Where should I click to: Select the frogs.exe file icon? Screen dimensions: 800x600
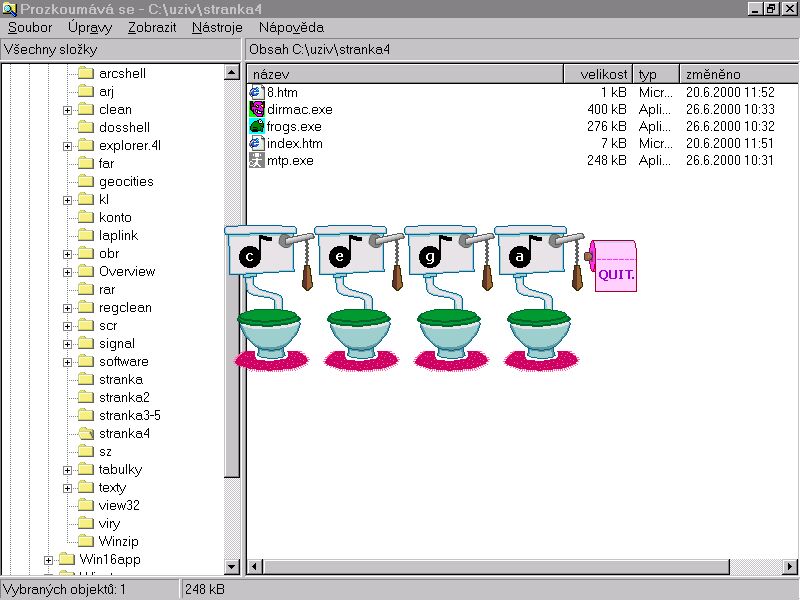(257, 127)
